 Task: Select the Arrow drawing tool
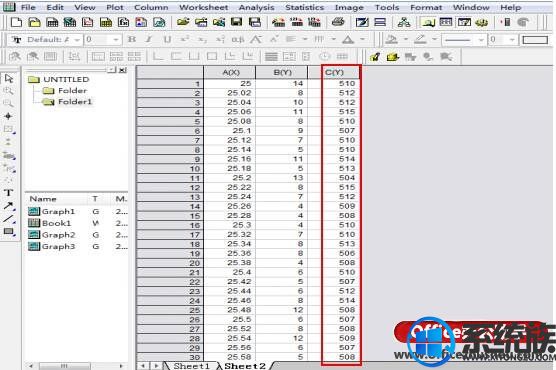(9, 206)
